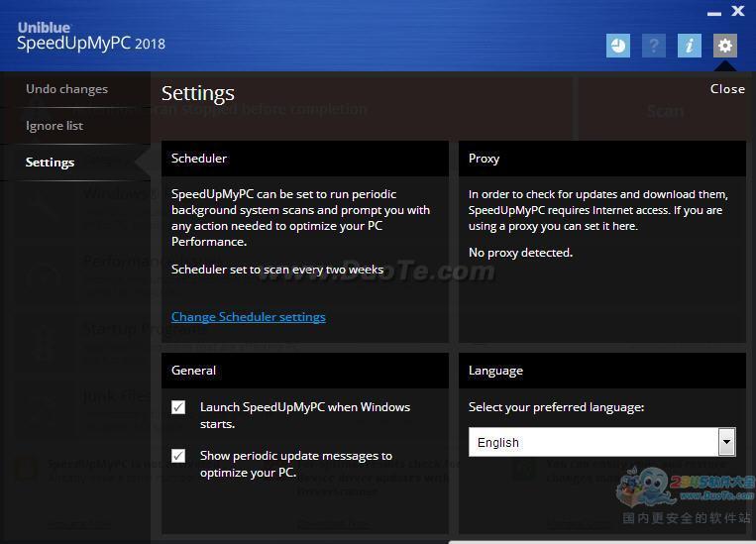
Task: Toggle Launch SpeedUpMyPC when Windows starts checkbox
Action: pos(178,407)
